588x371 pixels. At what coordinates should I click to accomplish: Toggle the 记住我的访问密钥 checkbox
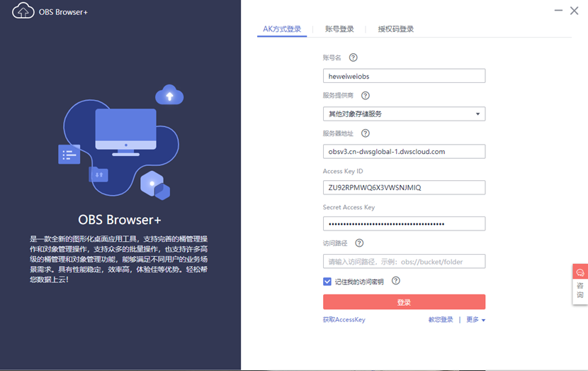[x=327, y=281]
